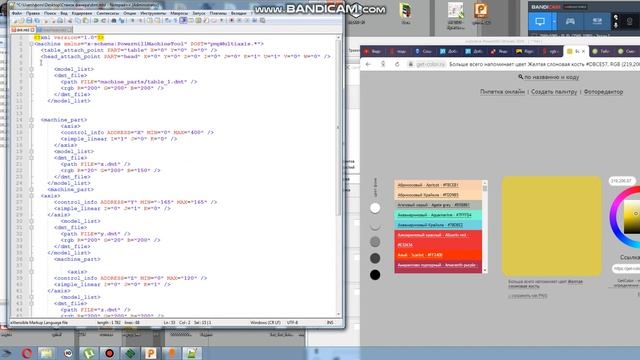Click the Save Recorded Macro toolbar icon
Image resolution: width=640 pixels, height=360 pixels.
pyautogui.click(x=262, y=20)
